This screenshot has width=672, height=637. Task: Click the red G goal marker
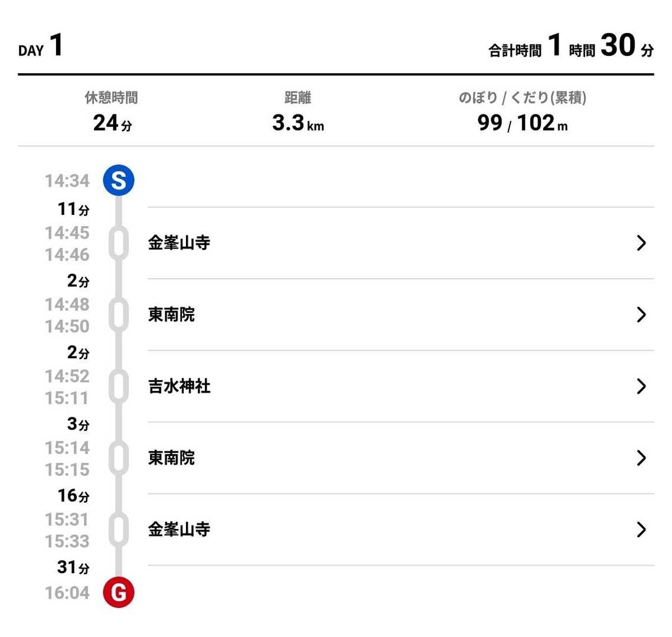[119, 592]
